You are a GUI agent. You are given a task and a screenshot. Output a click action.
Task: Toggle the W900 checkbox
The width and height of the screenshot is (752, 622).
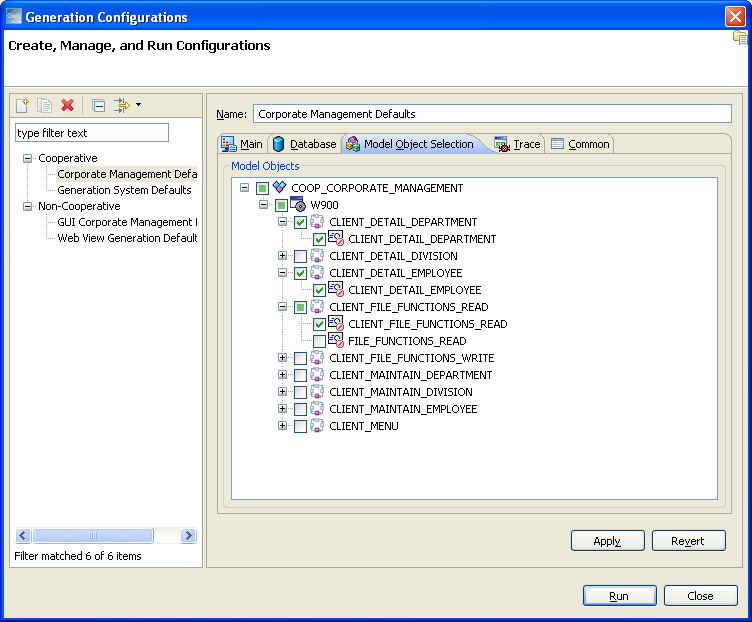tap(282, 206)
